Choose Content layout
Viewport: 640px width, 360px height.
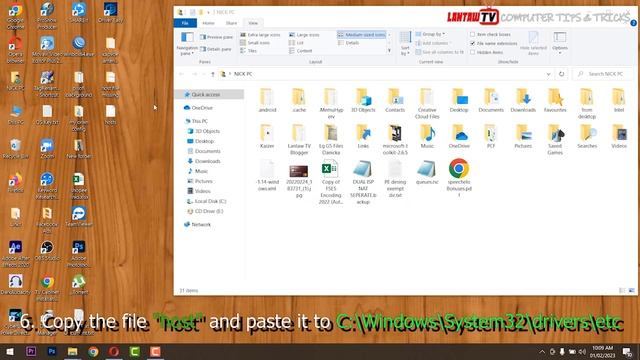[x=300, y=51]
